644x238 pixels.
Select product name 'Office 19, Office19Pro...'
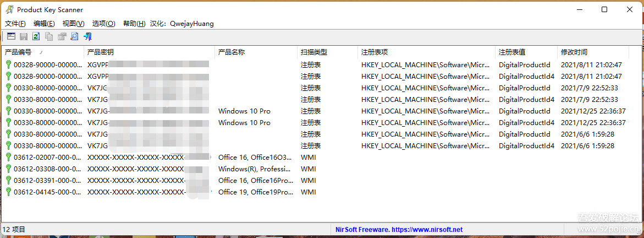point(256,192)
